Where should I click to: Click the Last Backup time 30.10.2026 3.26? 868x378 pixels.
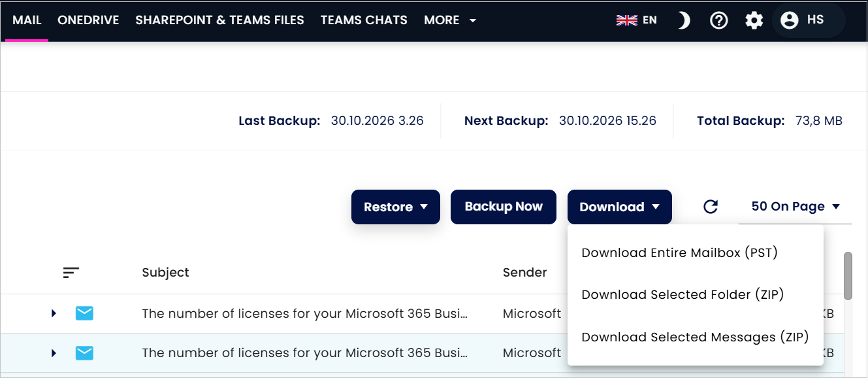[x=378, y=121]
